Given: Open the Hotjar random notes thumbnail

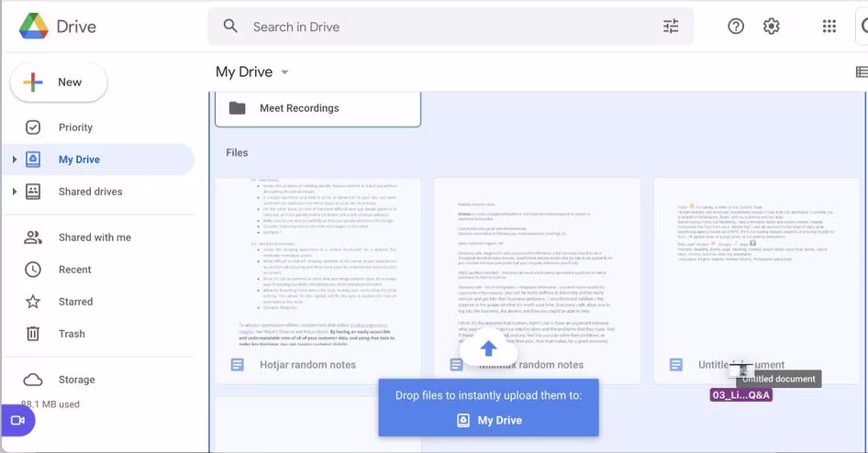Looking at the screenshot, I should [x=317, y=263].
